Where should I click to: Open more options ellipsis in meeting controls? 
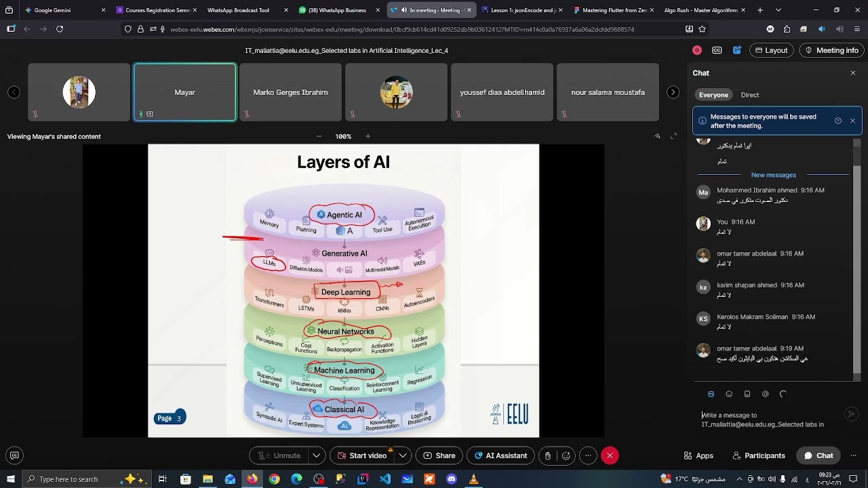tap(588, 455)
